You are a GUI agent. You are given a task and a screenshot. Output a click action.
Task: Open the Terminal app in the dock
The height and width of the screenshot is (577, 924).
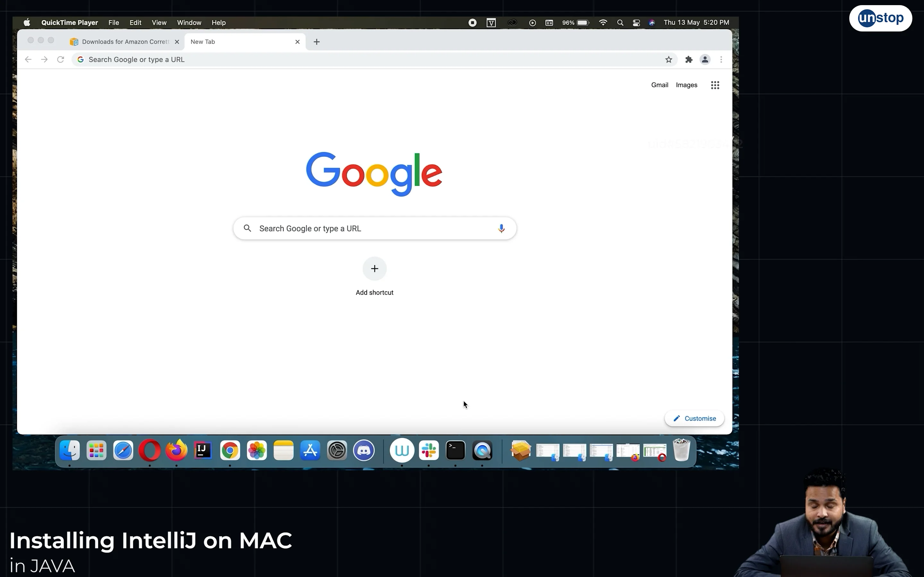(x=455, y=450)
